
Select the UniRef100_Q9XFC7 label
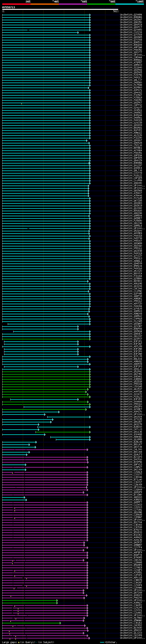(131, 27)
